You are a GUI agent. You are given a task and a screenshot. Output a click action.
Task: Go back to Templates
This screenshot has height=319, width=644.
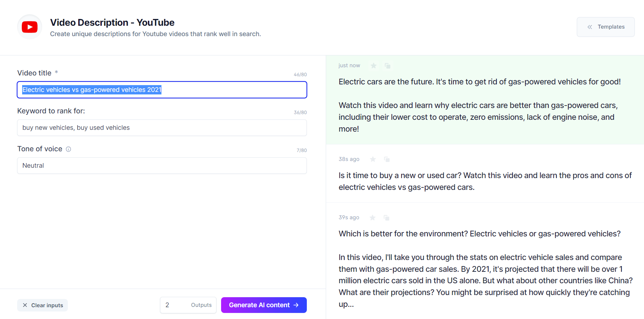[605, 27]
